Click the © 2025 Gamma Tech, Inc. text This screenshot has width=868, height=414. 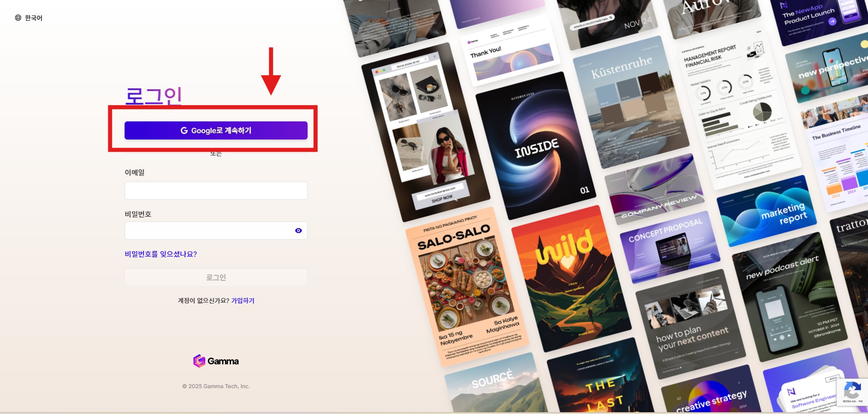[216, 386]
